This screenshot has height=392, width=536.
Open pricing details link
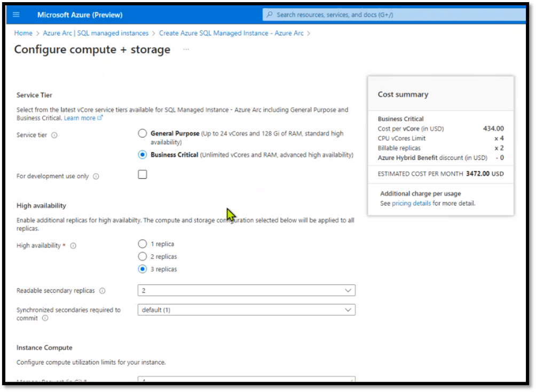coord(411,203)
